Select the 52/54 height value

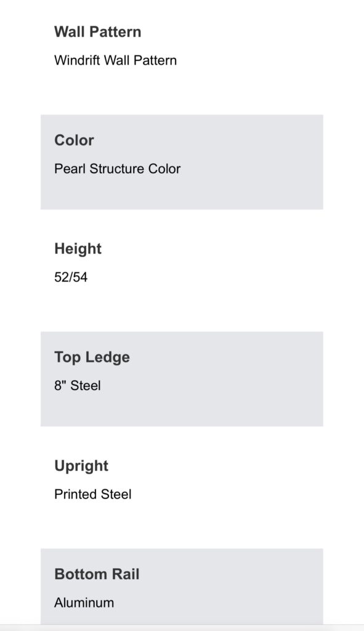71,277
